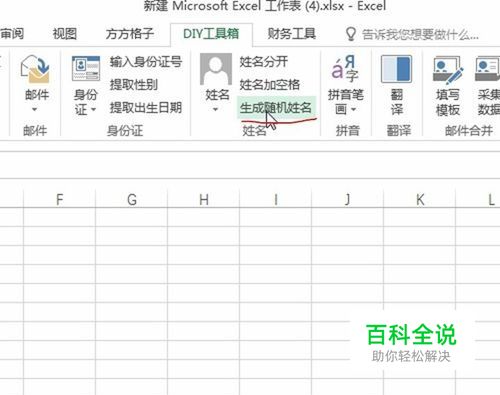Click the 姓名 person avatar icon
The image size is (500, 395).
coord(216,69)
